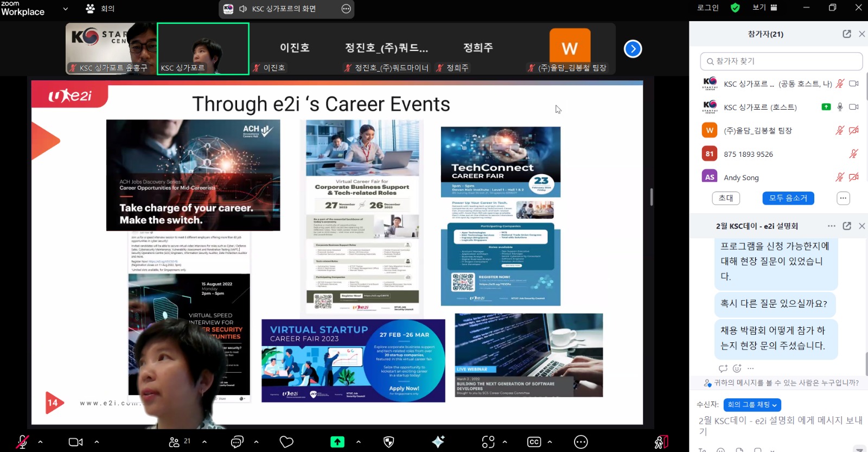Open host tools shield icon
This screenshot has width=868, height=452.
tap(389, 442)
